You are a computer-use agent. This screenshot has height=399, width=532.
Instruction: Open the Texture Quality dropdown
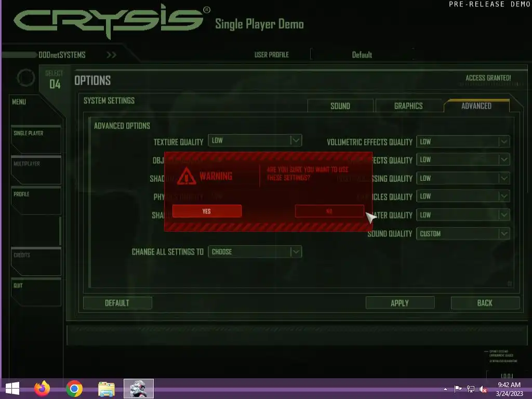click(x=255, y=140)
